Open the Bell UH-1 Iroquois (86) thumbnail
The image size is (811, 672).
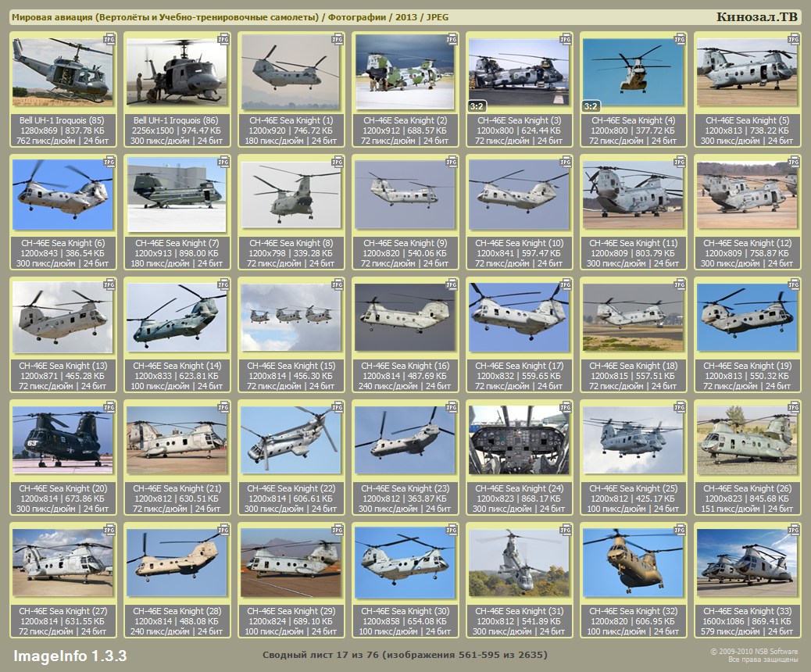pos(177,73)
